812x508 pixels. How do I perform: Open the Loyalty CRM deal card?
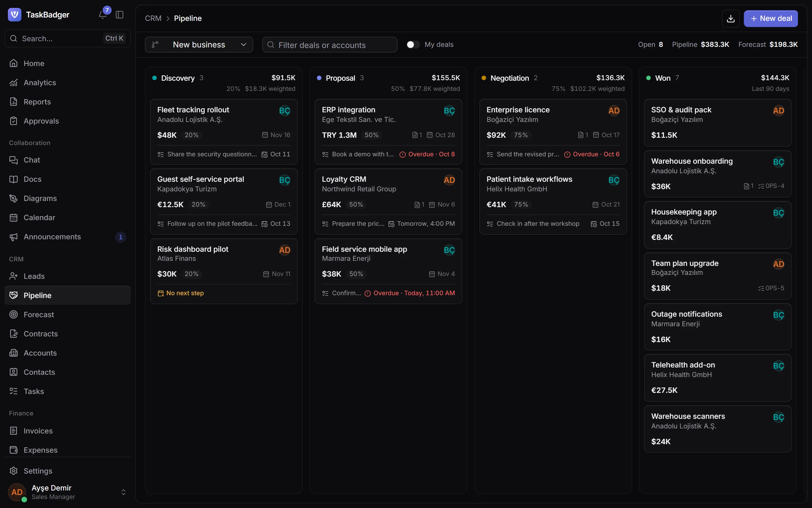pyautogui.click(x=388, y=201)
